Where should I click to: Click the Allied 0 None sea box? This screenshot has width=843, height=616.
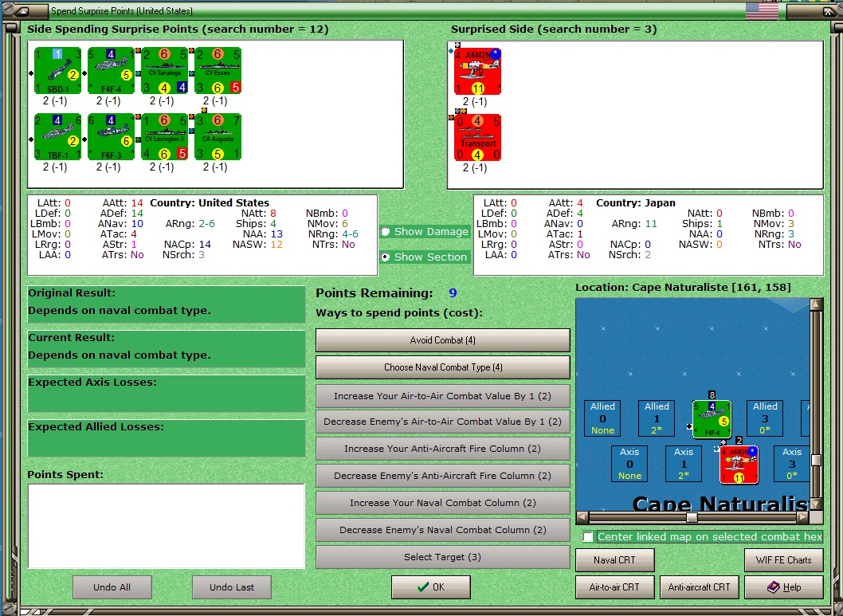tap(602, 418)
